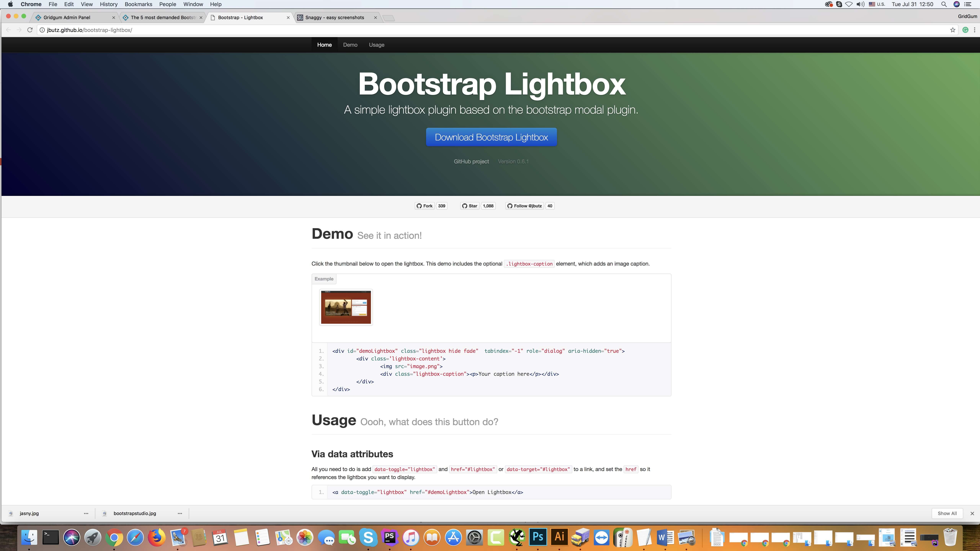Screen dimensions: 980x551
Task: Open Mail with 7 unread badge
Action: coord(178,537)
